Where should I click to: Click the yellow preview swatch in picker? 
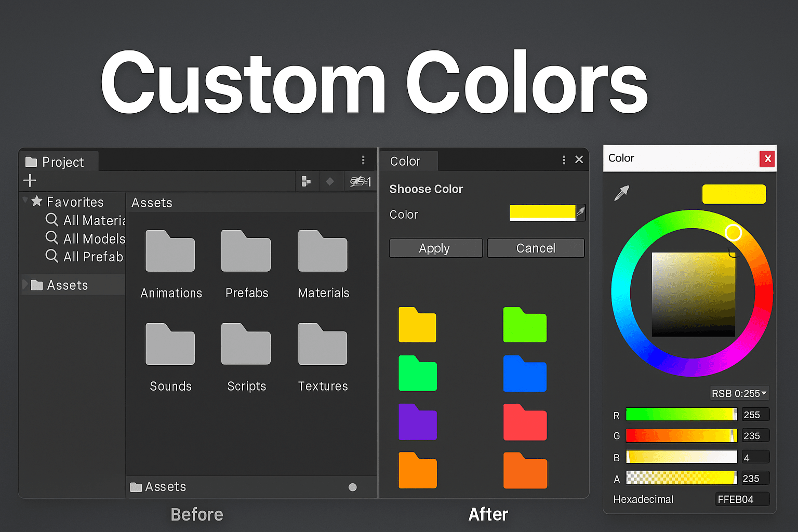click(x=734, y=194)
